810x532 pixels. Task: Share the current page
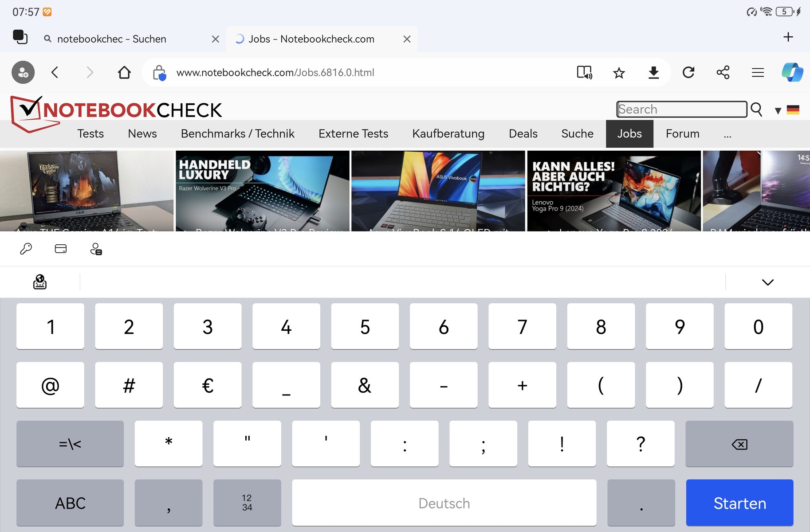tap(723, 72)
